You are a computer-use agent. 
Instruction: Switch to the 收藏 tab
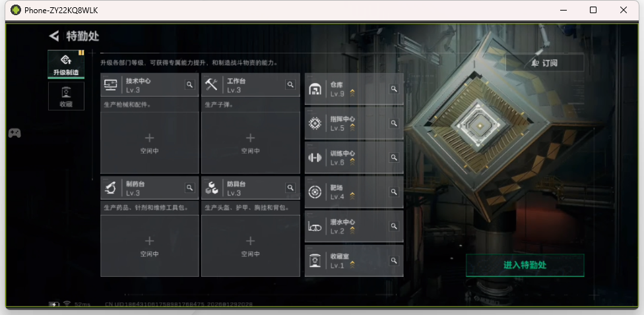66,96
